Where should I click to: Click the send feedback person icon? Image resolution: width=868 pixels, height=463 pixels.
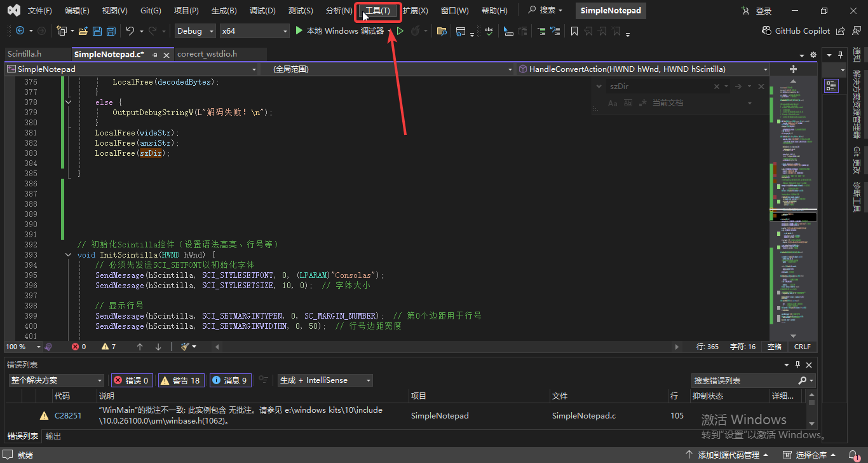click(x=856, y=31)
